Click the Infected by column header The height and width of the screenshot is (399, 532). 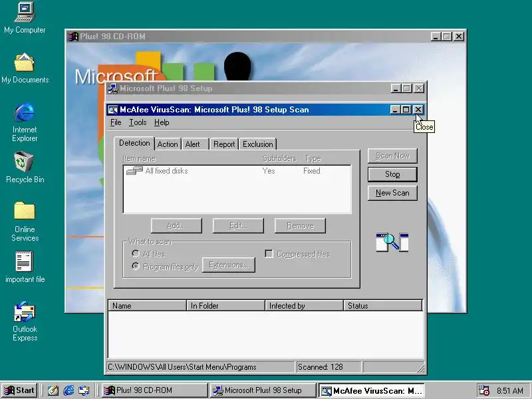304,305
